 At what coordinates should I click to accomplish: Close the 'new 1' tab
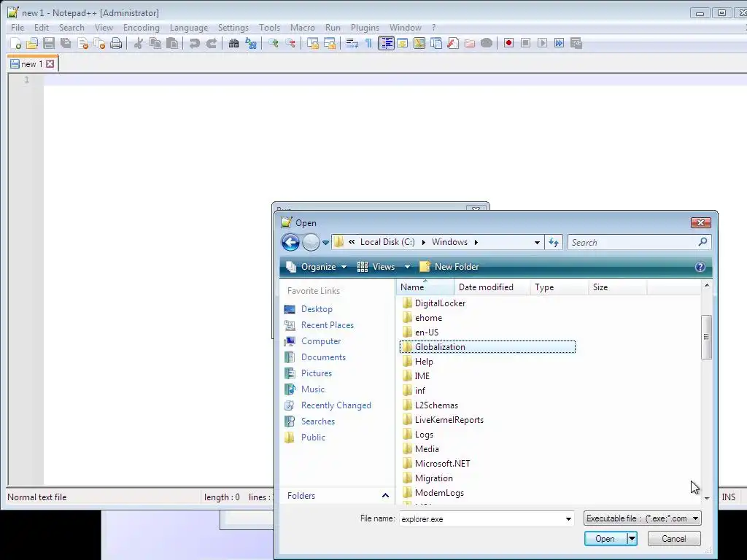point(50,64)
